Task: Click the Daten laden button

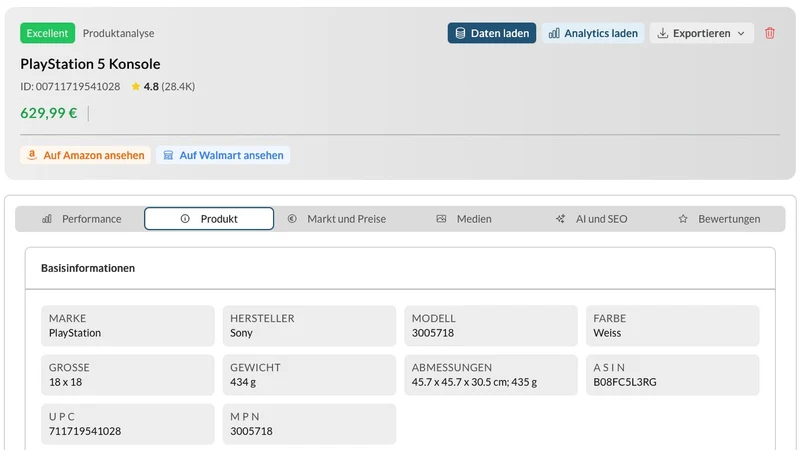Action: point(492,33)
